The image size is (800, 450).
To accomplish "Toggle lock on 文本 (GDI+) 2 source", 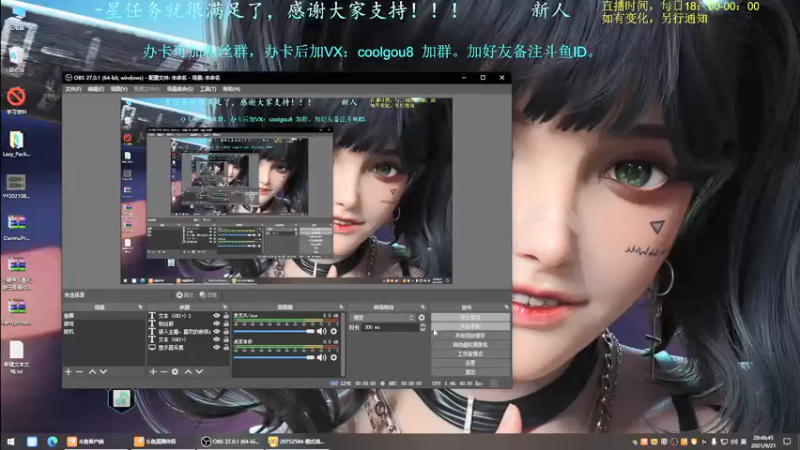I will [x=226, y=316].
